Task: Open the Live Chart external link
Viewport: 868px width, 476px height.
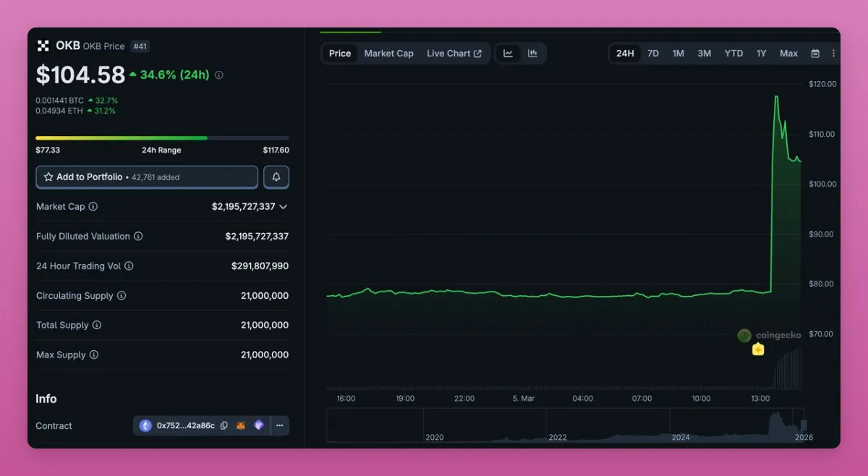Action: tap(454, 54)
